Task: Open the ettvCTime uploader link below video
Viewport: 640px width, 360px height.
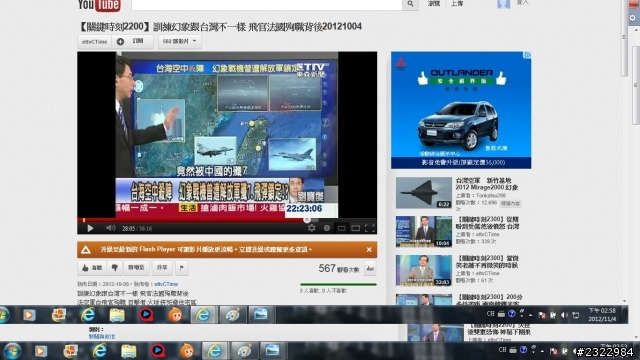Action: pyautogui.click(x=166, y=284)
